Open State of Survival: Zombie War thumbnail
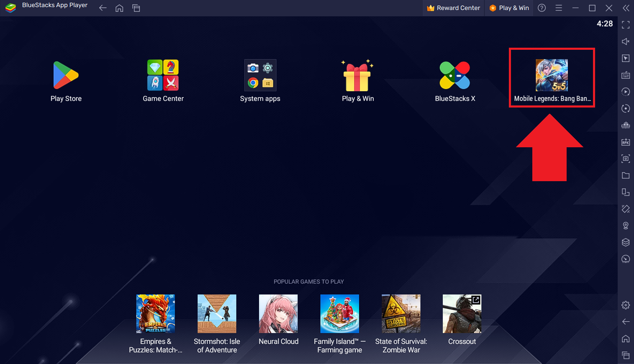The height and width of the screenshot is (364, 634). click(x=400, y=314)
